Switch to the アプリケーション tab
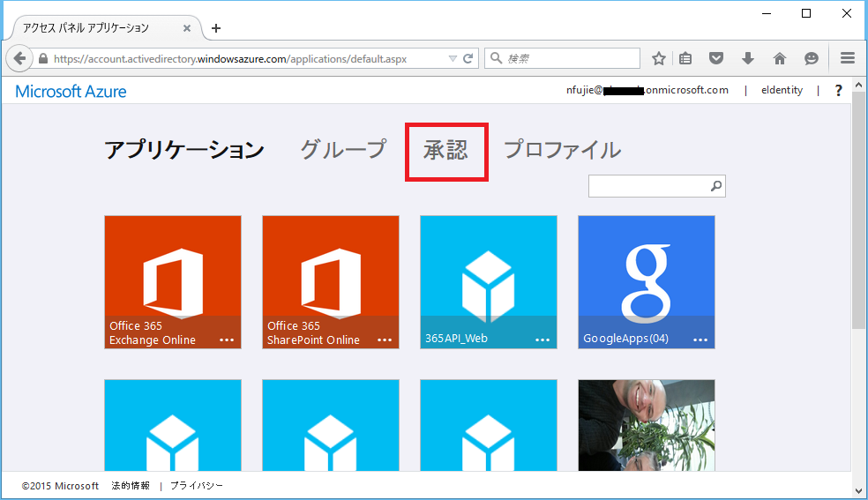Viewport: 868px width, 500px height. coord(184,150)
